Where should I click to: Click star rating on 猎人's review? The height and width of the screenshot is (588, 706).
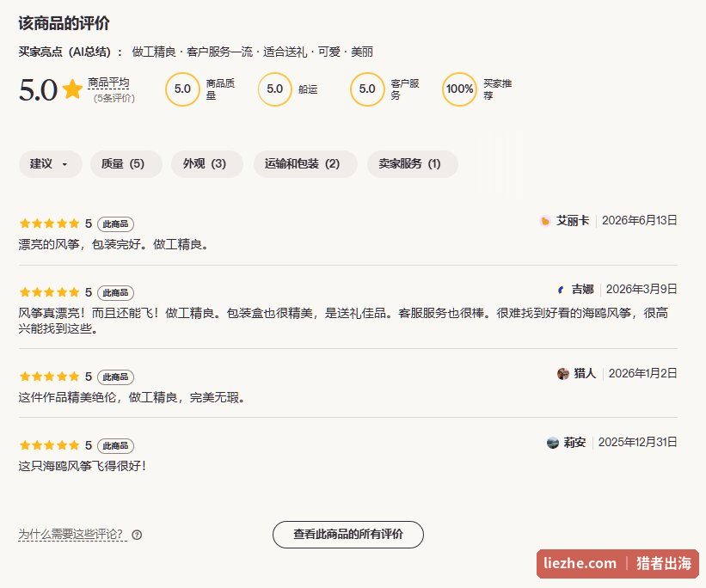50,377
